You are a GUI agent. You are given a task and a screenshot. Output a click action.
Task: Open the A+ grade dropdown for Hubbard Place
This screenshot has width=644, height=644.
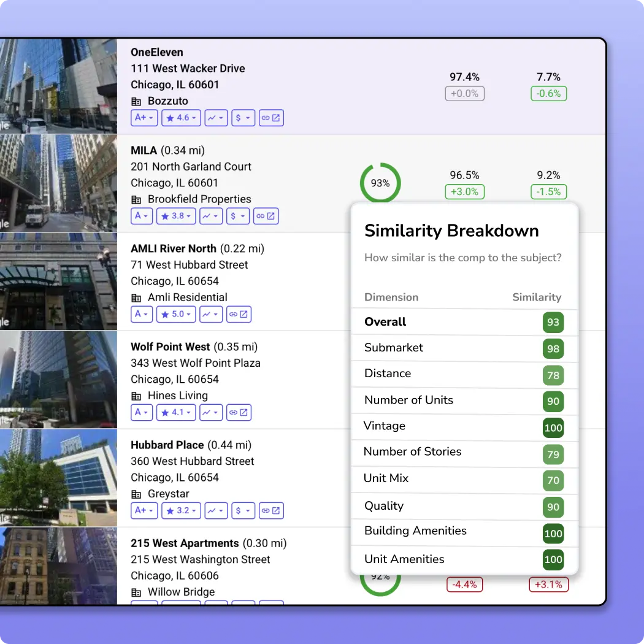coord(144,510)
